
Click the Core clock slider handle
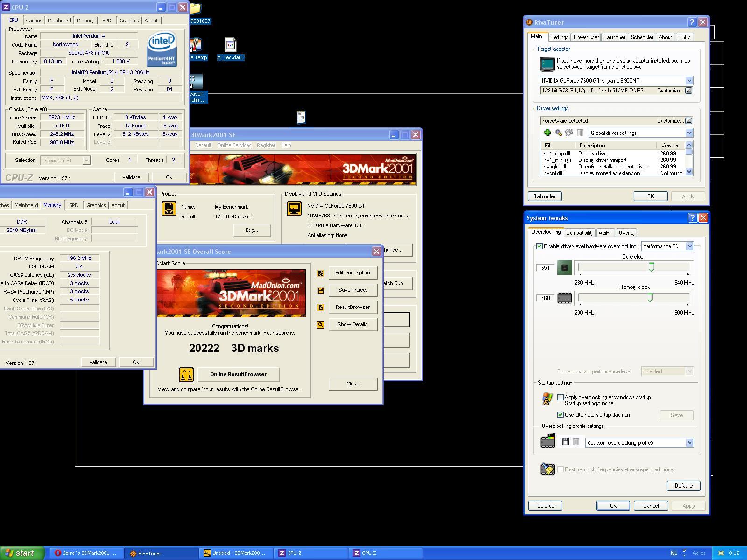[651, 267]
